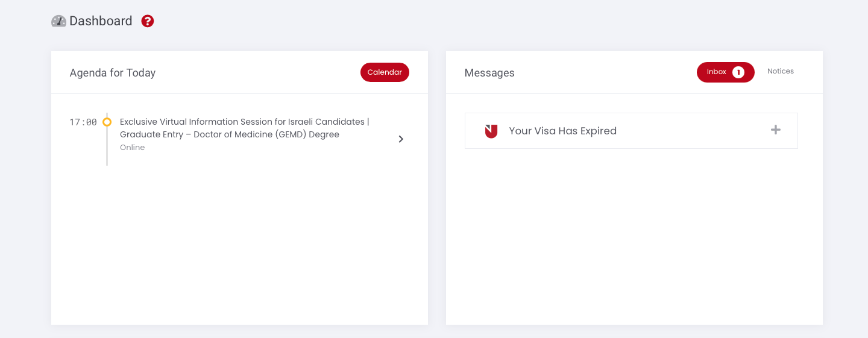Open event details using the chevron arrow
868x338 pixels.
coord(401,139)
